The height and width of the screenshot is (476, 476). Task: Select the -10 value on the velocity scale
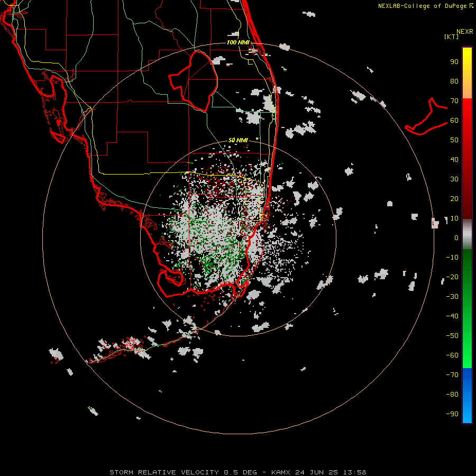pos(452,258)
